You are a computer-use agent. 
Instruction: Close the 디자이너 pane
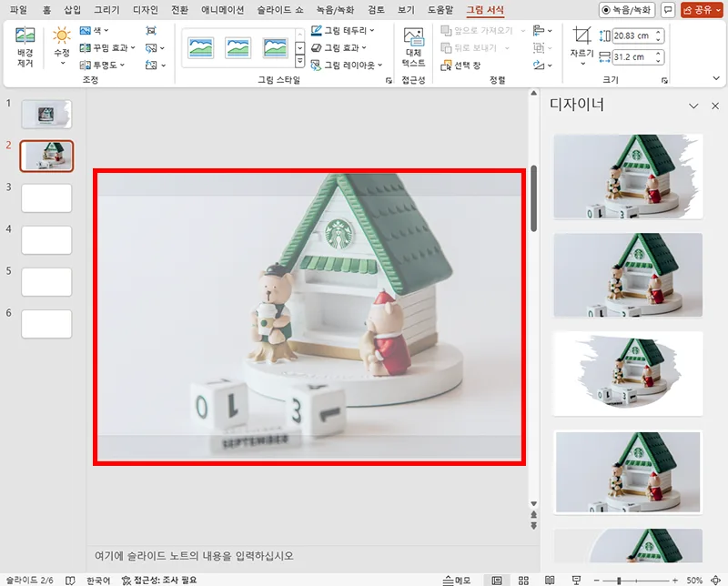[x=715, y=105]
